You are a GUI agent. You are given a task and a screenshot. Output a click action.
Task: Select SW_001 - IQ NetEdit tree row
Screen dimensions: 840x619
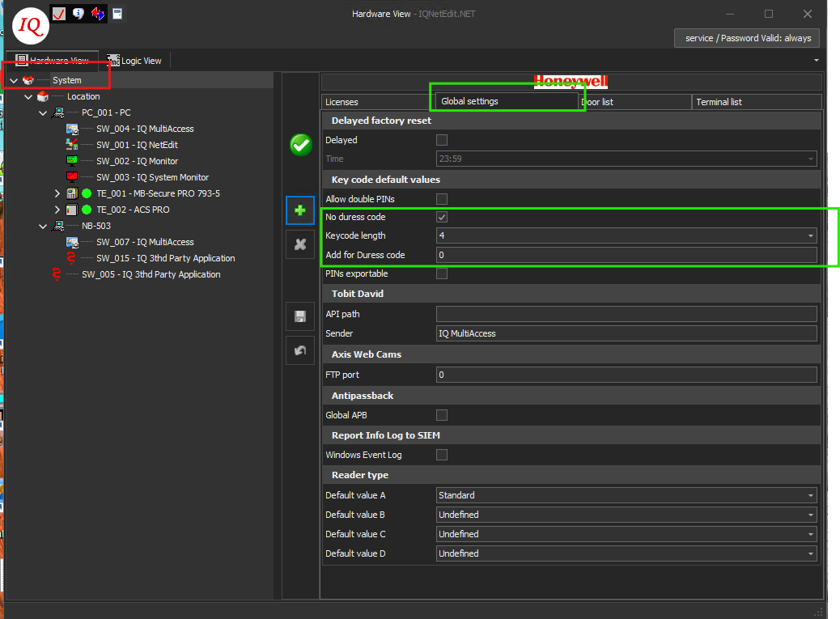click(x=137, y=145)
